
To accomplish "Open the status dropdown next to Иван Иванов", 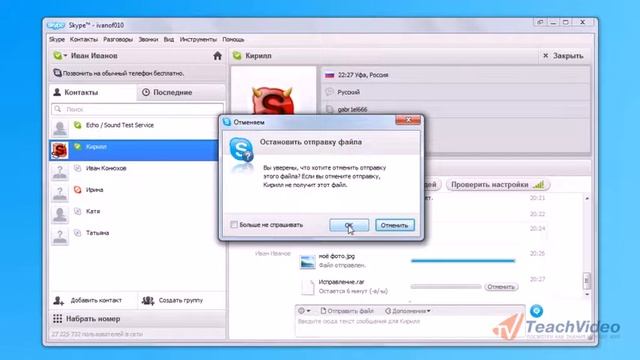I will (x=65, y=56).
